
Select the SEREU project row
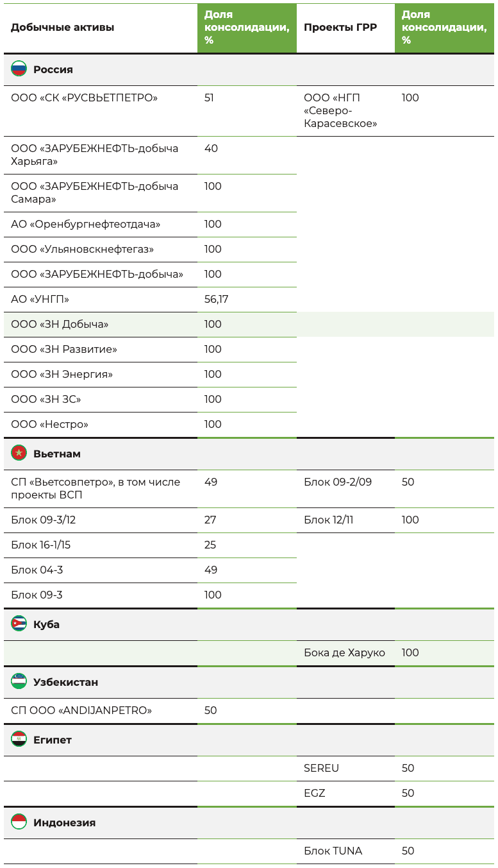coord(321,769)
